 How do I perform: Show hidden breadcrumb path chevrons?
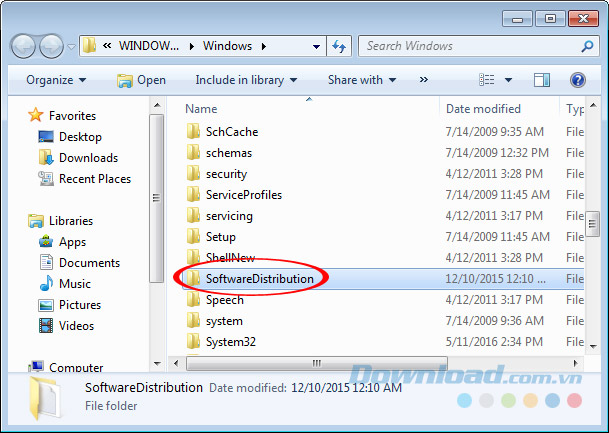tap(107, 46)
